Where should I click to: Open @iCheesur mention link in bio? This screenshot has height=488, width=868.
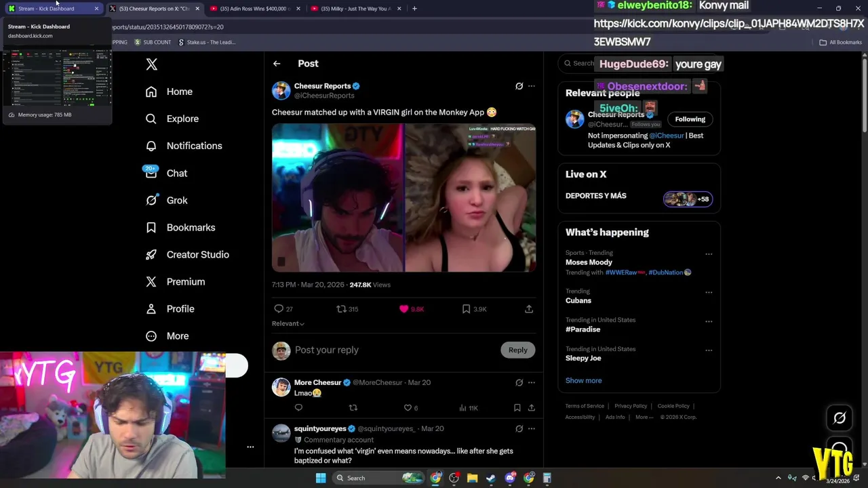(667, 136)
